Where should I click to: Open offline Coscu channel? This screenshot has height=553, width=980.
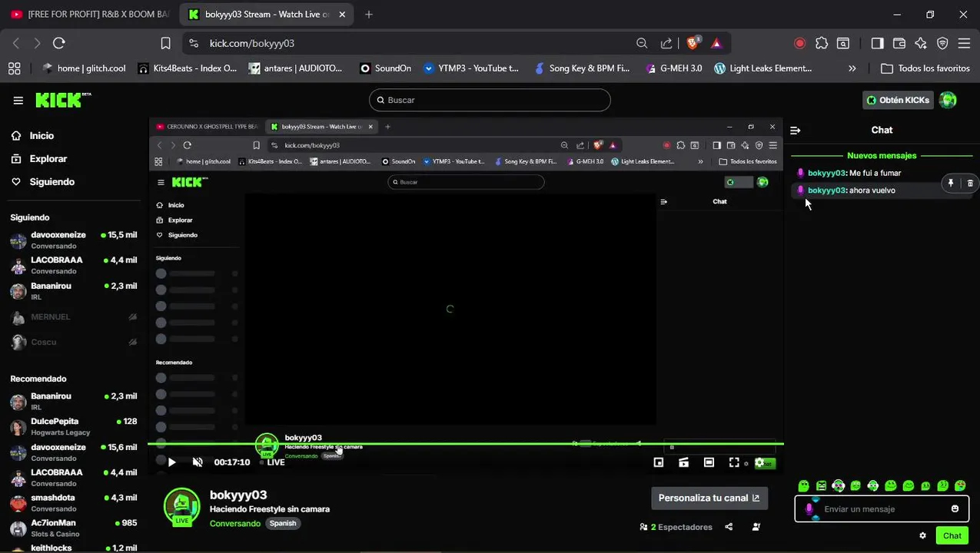coord(73,343)
